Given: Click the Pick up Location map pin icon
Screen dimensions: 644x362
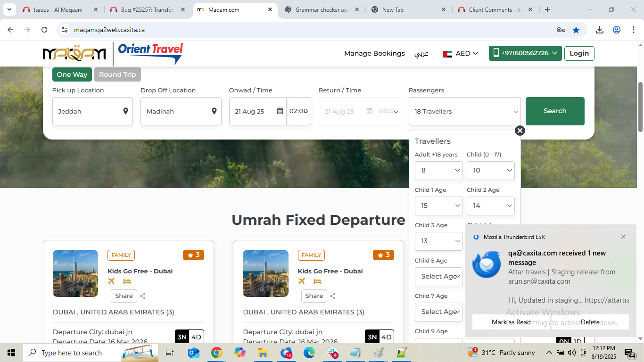Looking at the screenshot, I should (x=125, y=111).
